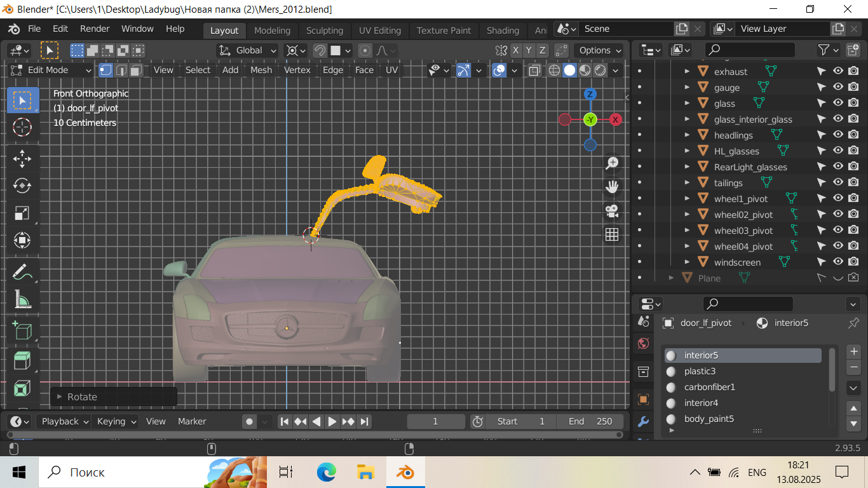The width and height of the screenshot is (868, 488).
Task: Toggle orthographic grid view icon
Action: pos(612,235)
